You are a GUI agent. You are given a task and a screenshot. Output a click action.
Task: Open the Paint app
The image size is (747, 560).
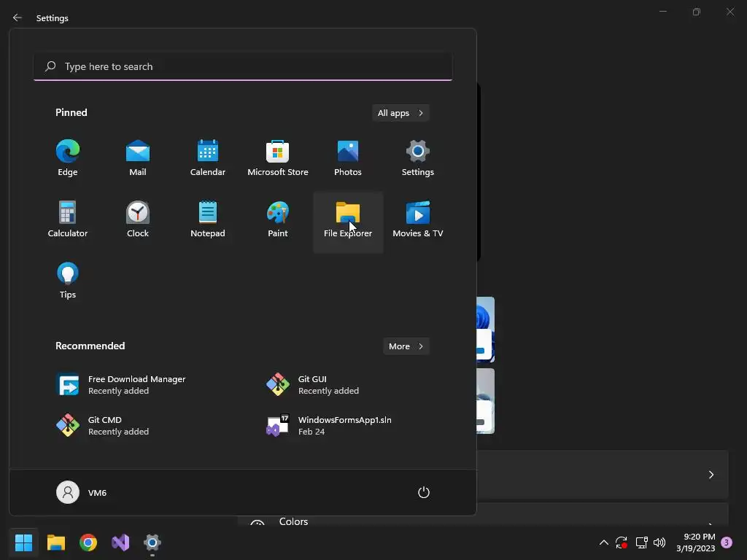pyautogui.click(x=278, y=220)
